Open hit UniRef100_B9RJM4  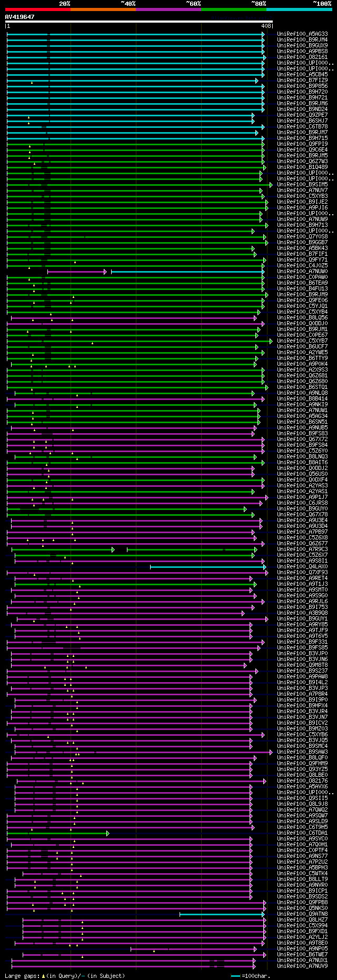tap(302, 40)
